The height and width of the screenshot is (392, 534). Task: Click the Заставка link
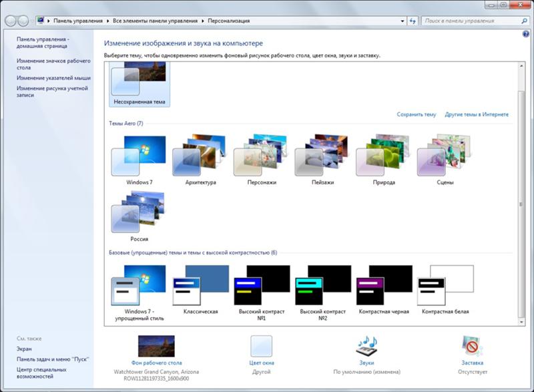pos(473,363)
